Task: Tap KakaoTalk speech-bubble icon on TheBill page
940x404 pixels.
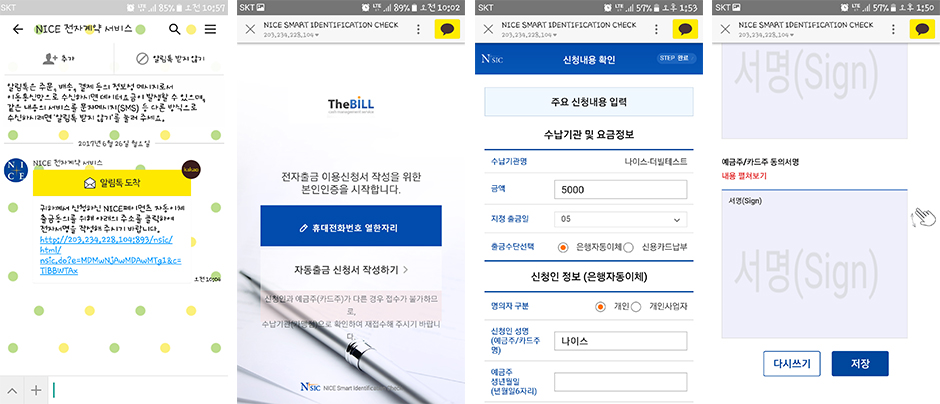Action: click(x=447, y=29)
